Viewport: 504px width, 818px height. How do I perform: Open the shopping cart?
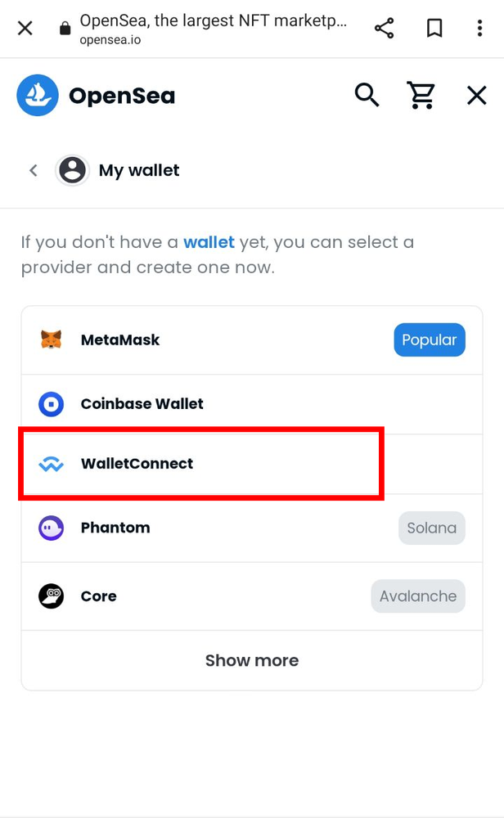(x=421, y=95)
